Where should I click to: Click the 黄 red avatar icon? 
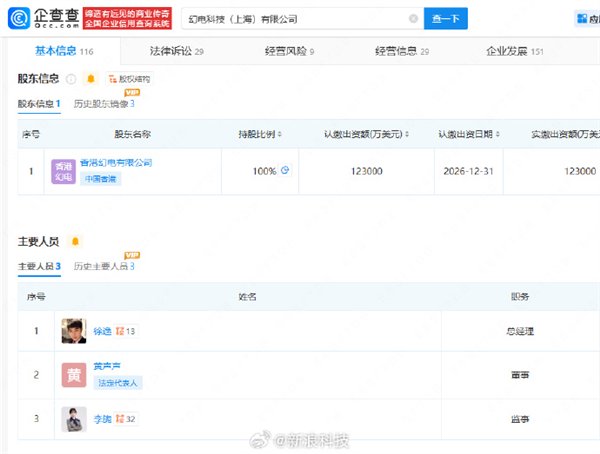74,375
